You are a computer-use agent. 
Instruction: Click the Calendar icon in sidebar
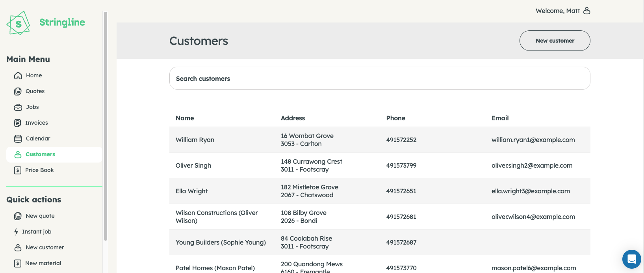[18, 139]
